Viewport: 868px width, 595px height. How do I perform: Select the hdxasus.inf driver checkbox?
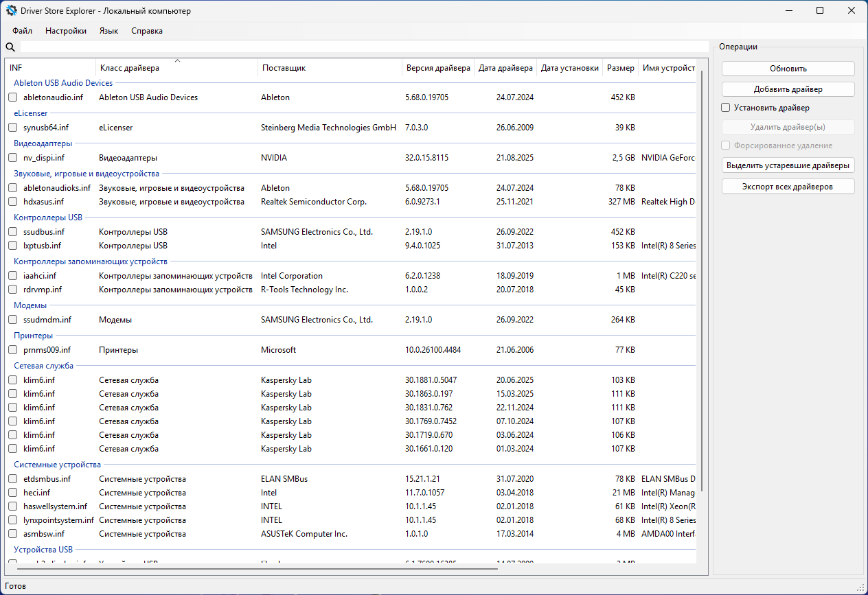click(13, 202)
